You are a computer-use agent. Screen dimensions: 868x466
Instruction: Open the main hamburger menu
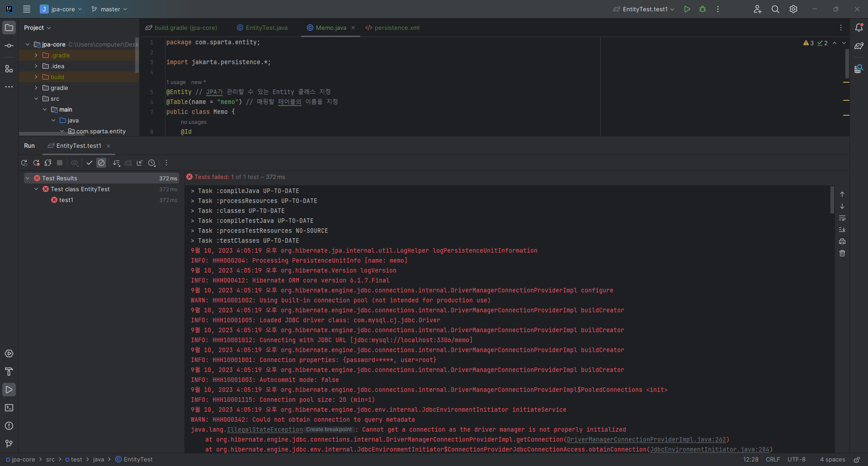click(27, 9)
